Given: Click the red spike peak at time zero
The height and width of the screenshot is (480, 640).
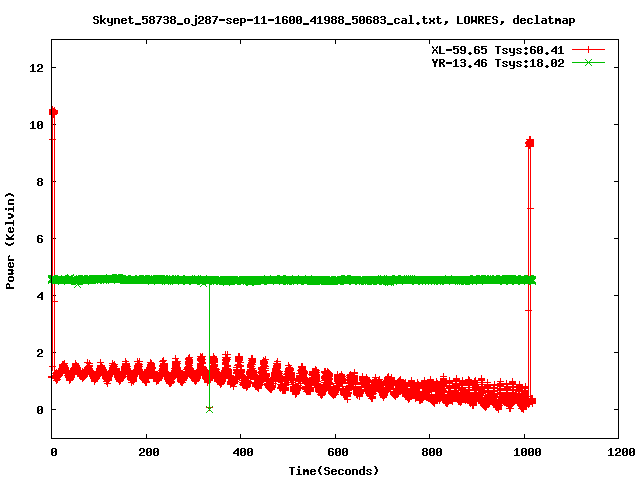Looking at the screenshot, I should tap(53, 112).
